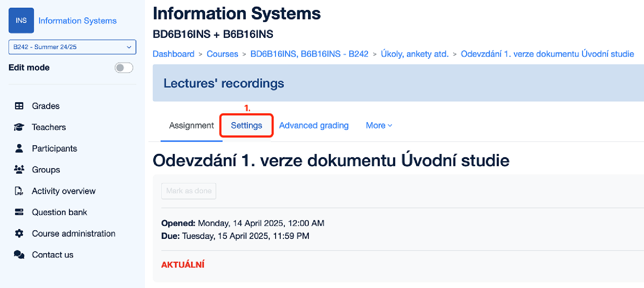
Task: Click the Participants person icon
Action: (x=19, y=148)
